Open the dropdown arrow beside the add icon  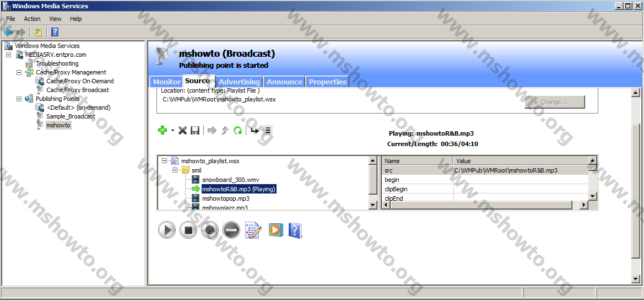[172, 131]
